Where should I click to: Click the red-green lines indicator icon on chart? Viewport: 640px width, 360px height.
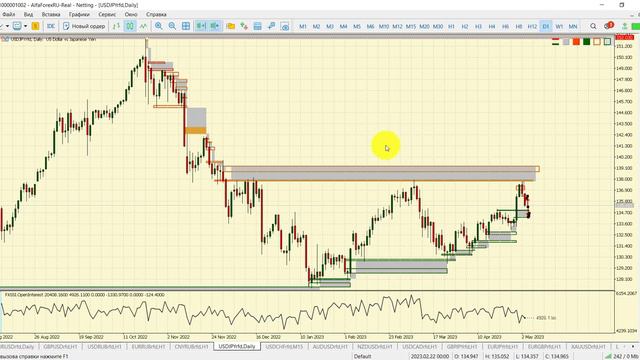556,42
